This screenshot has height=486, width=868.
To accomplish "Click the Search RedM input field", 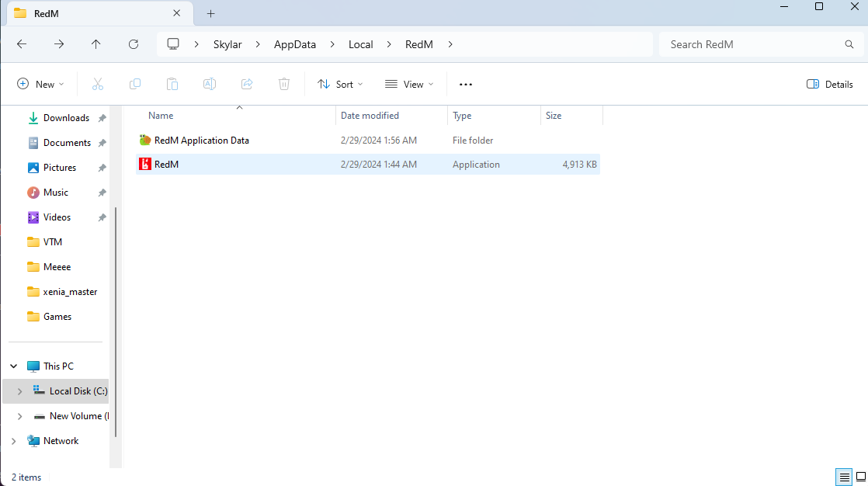I will point(753,44).
